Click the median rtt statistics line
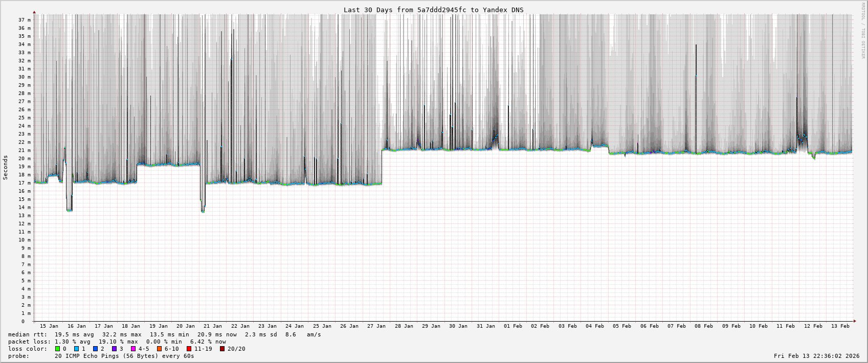 coord(164,334)
